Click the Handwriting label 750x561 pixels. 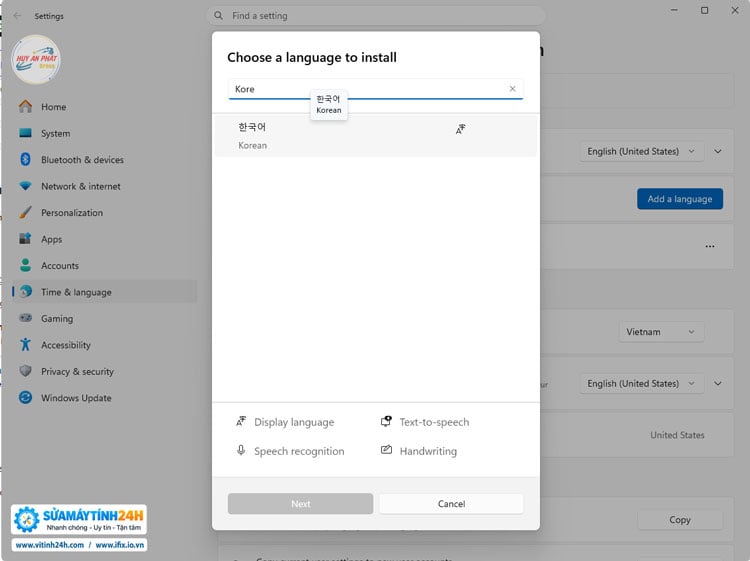(x=428, y=451)
